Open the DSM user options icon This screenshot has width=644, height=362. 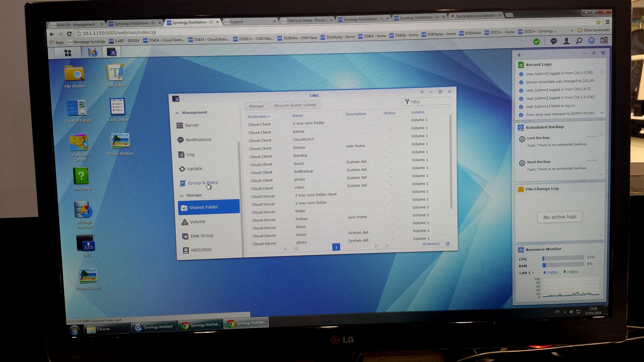(x=566, y=41)
